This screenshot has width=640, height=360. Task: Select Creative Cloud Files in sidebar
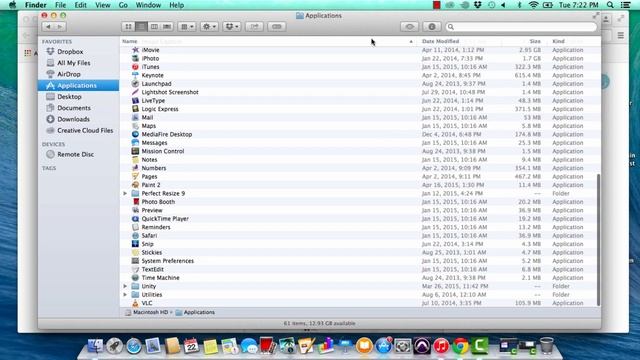(78, 131)
